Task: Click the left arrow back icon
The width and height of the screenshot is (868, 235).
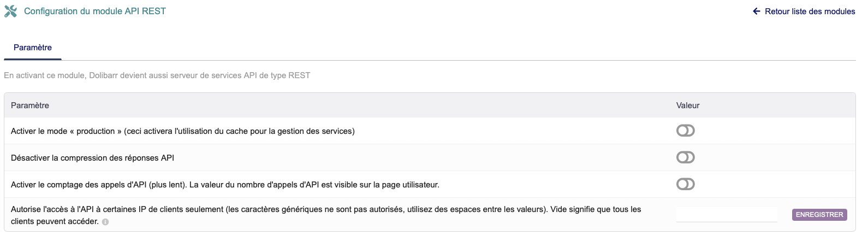Action: (756, 11)
